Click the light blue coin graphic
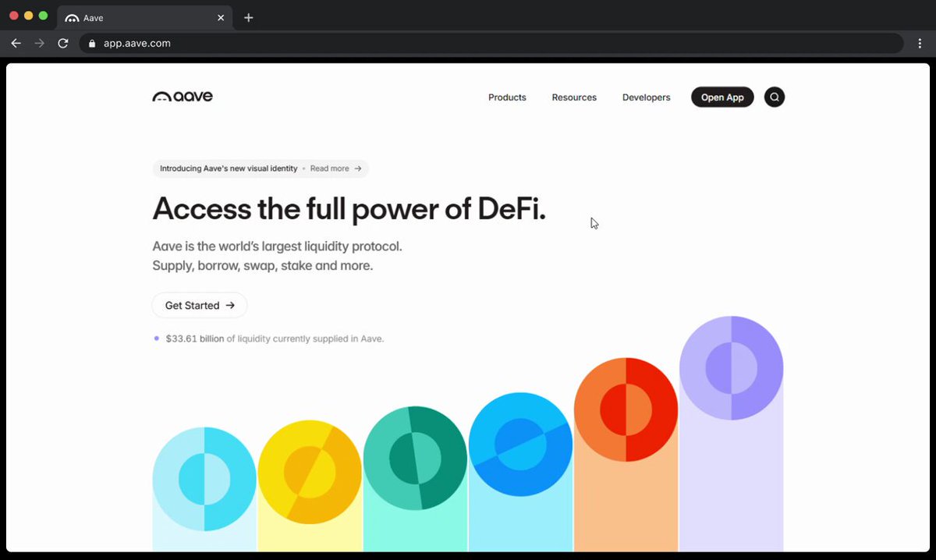This screenshot has width=936, height=560. click(x=204, y=478)
